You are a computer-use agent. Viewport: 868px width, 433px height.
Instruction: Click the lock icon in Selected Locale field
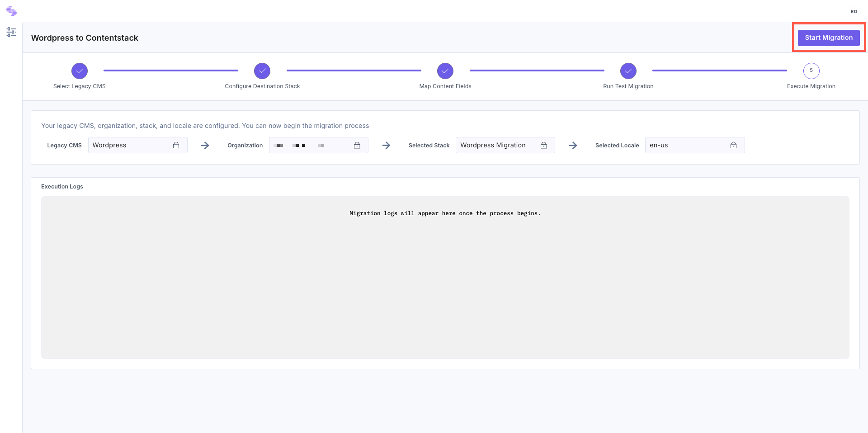[734, 145]
